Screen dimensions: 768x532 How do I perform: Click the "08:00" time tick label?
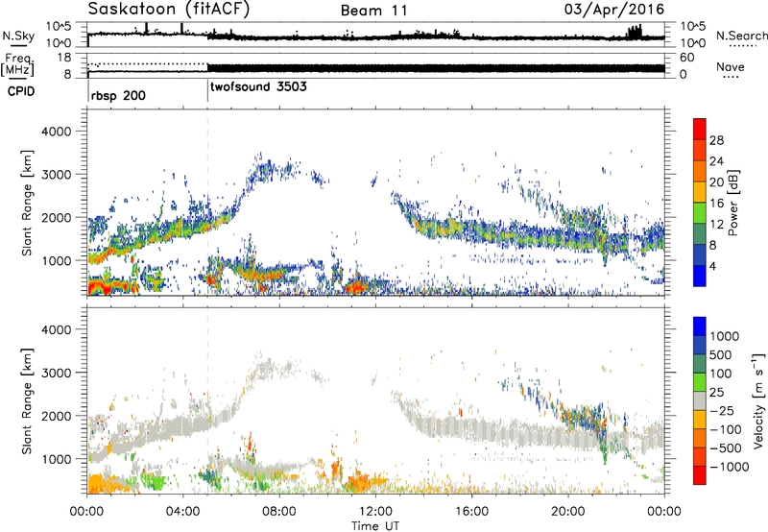click(279, 512)
